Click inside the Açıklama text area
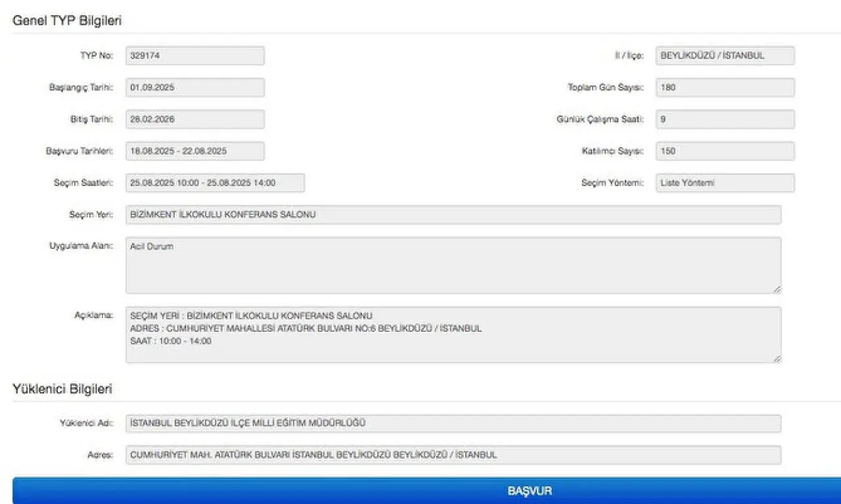Image resolution: width=841 pixels, height=504 pixels. 453,334
